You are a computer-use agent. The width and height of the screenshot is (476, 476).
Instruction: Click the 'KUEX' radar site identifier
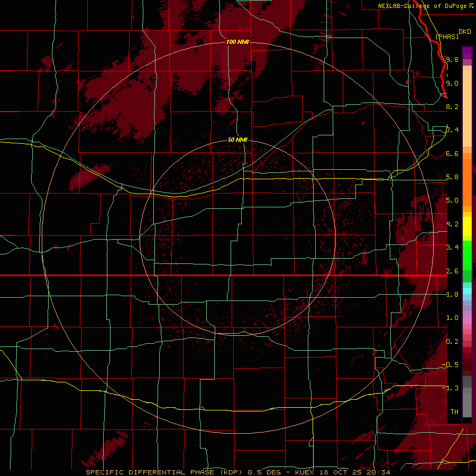tap(305, 472)
